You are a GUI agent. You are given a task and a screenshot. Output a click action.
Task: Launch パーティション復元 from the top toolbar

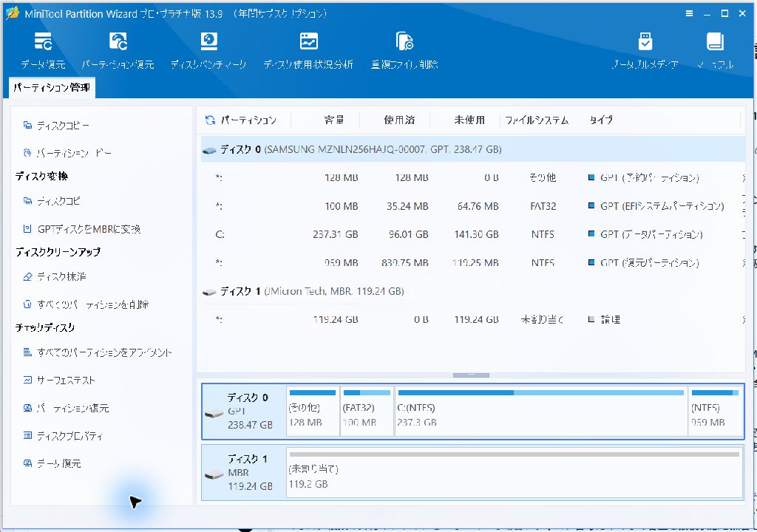coord(118,51)
